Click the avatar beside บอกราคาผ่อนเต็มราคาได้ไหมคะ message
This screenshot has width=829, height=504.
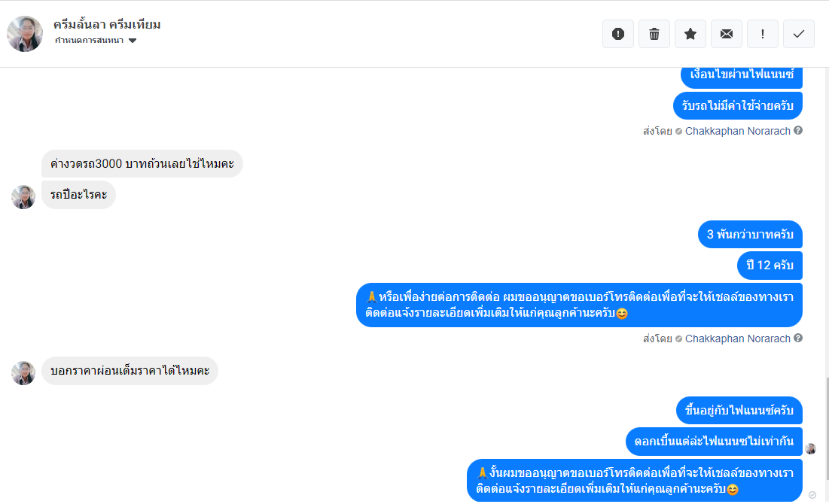(x=23, y=373)
